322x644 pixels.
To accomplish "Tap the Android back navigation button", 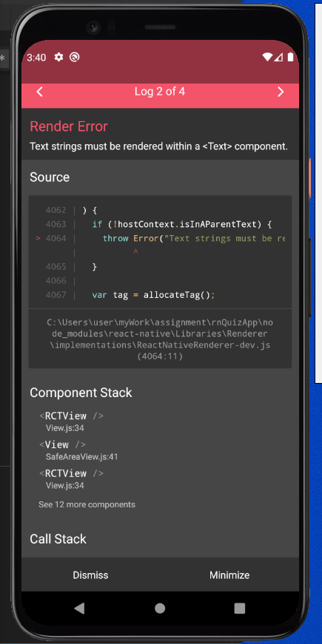I will tap(80, 609).
